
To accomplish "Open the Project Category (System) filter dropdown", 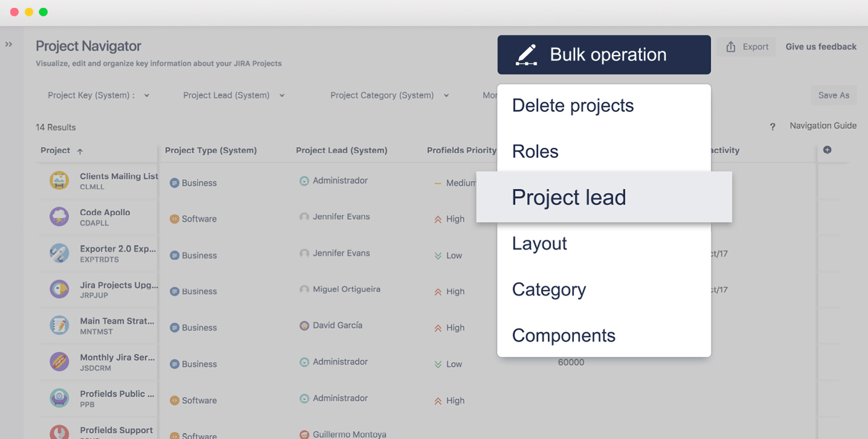I will [x=390, y=95].
